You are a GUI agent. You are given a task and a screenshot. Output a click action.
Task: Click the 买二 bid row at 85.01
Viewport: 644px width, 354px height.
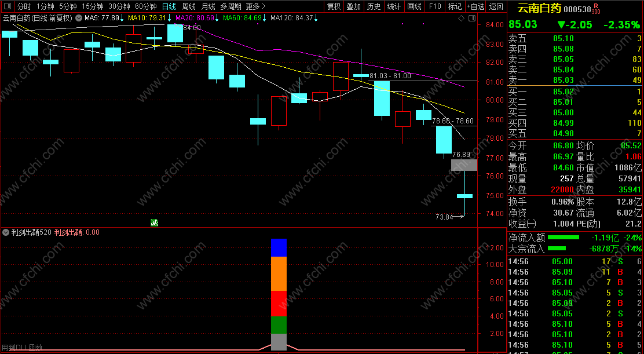coord(575,102)
